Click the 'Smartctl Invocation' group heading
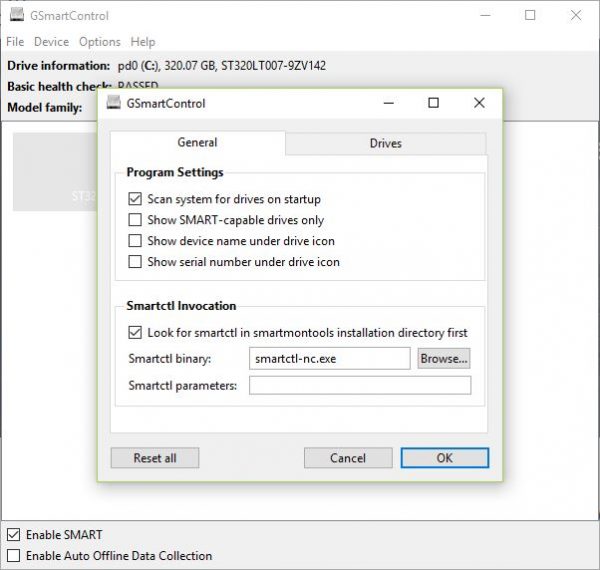Viewport: 600px width, 570px height. tap(181, 306)
